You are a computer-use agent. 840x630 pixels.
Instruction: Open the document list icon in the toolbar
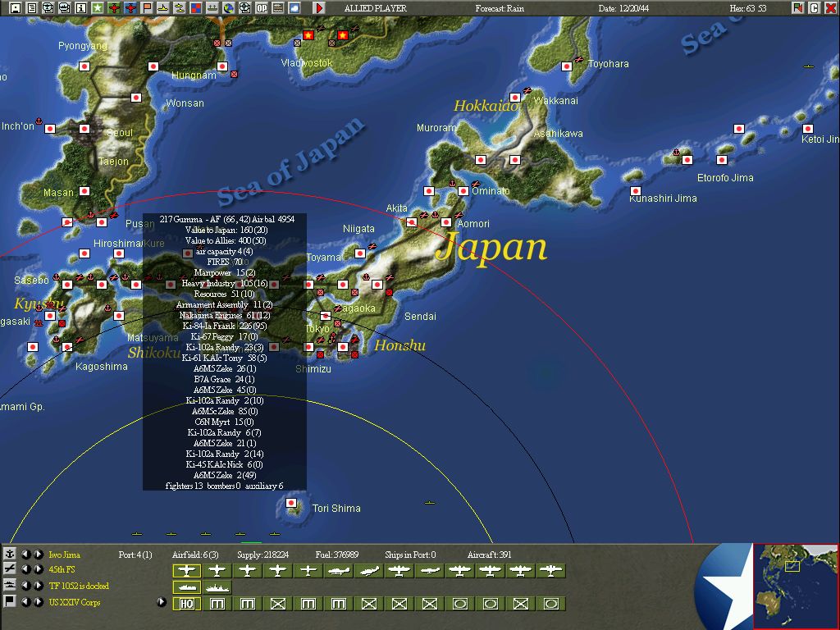pyautogui.click(x=32, y=8)
